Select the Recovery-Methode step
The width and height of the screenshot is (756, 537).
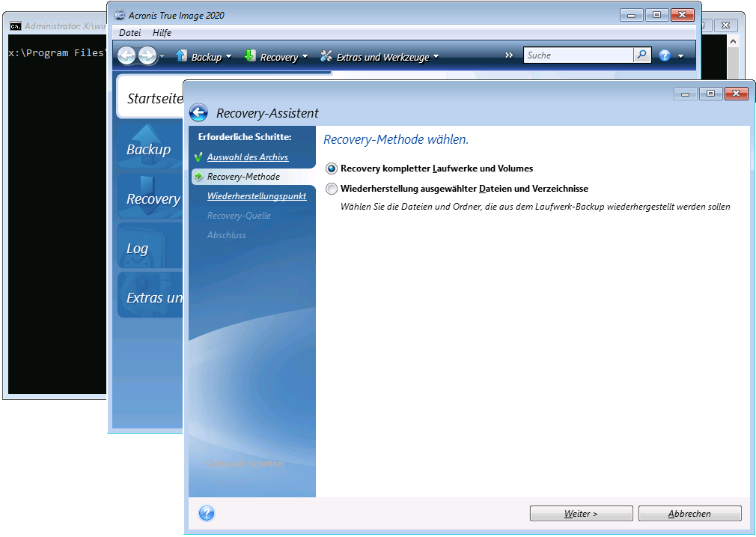coord(243,177)
